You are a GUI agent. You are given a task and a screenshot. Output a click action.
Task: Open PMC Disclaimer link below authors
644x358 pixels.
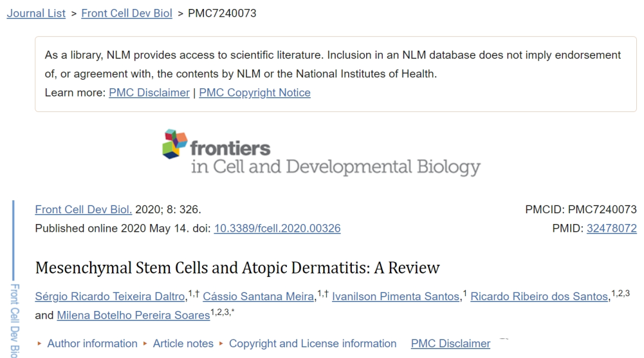pos(450,344)
